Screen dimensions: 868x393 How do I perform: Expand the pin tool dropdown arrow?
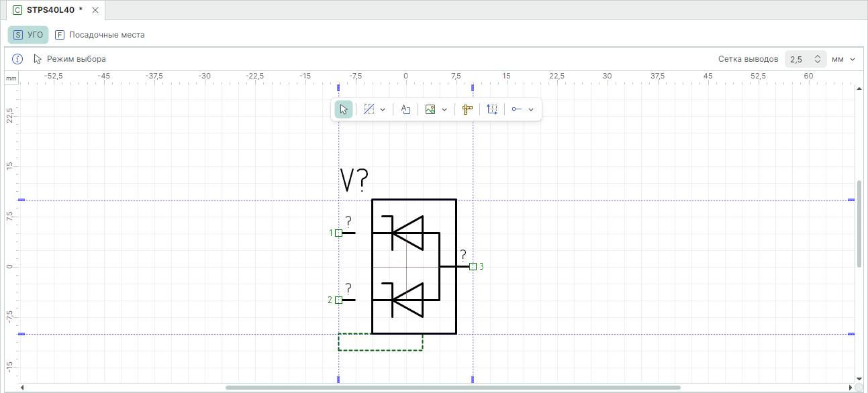(x=531, y=109)
